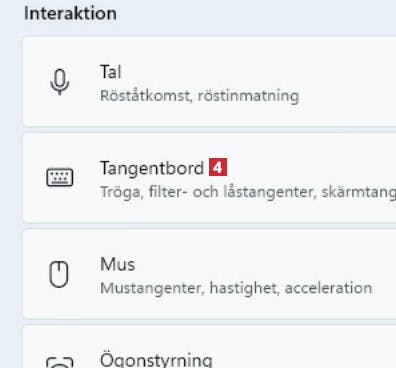Open the Mus mouse settings
This screenshot has width=396, height=368.
point(209,274)
